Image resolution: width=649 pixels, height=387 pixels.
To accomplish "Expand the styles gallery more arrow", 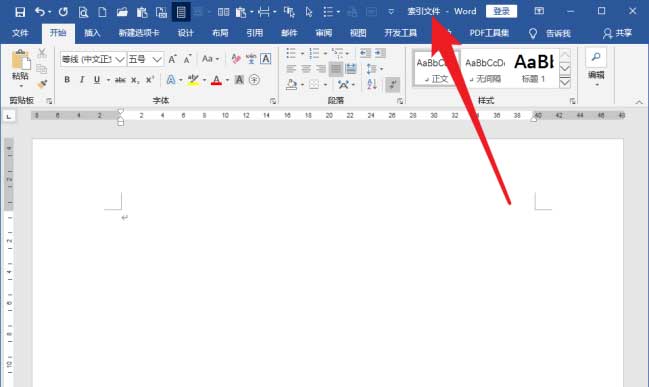I will tap(565, 83).
